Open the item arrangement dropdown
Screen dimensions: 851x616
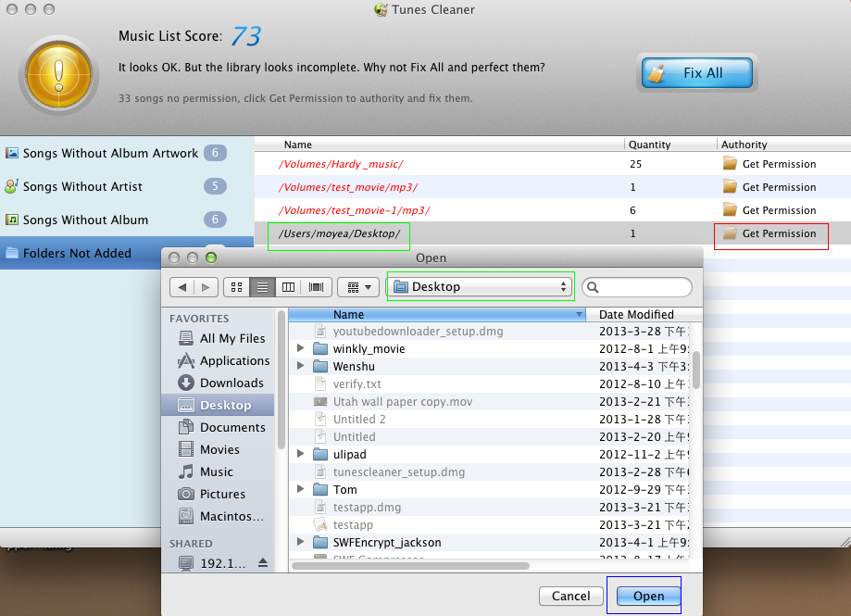coord(358,287)
